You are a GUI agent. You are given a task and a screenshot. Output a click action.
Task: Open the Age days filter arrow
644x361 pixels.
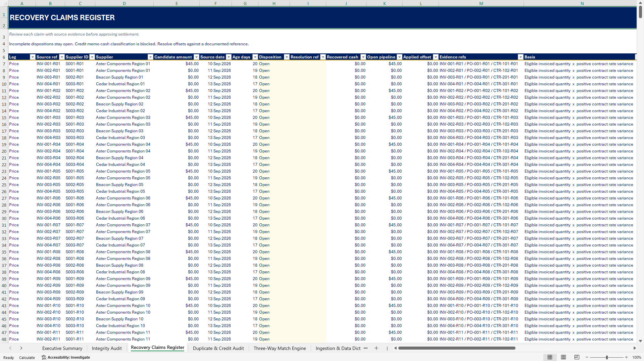pyautogui.click(x=255, y=57)
